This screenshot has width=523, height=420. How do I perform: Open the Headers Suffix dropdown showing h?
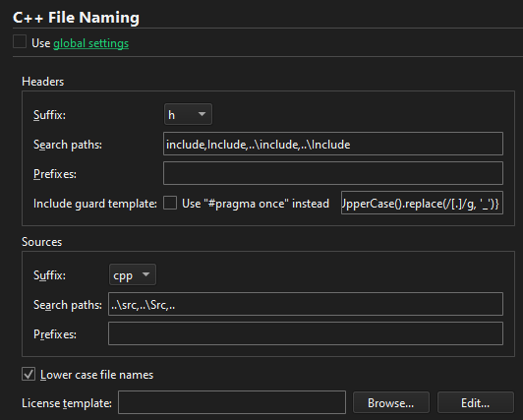(188, 114)
